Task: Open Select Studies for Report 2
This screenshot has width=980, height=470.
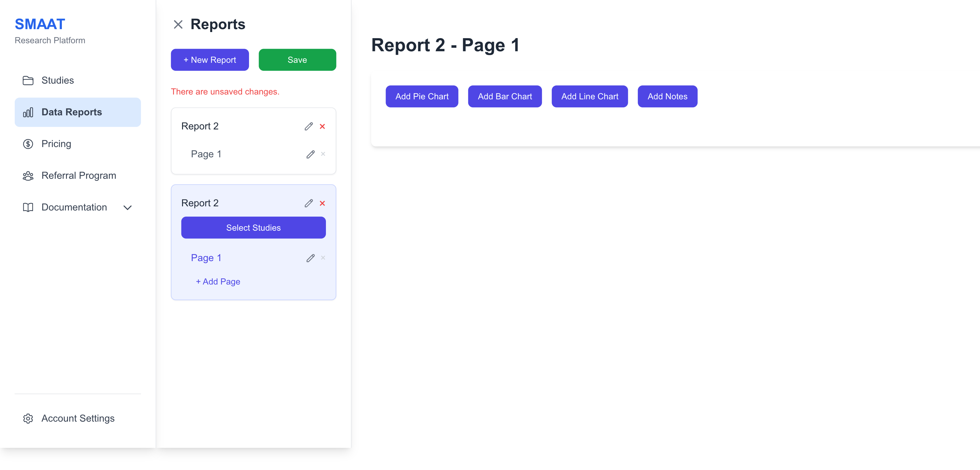Action: [x=253, y=227]
